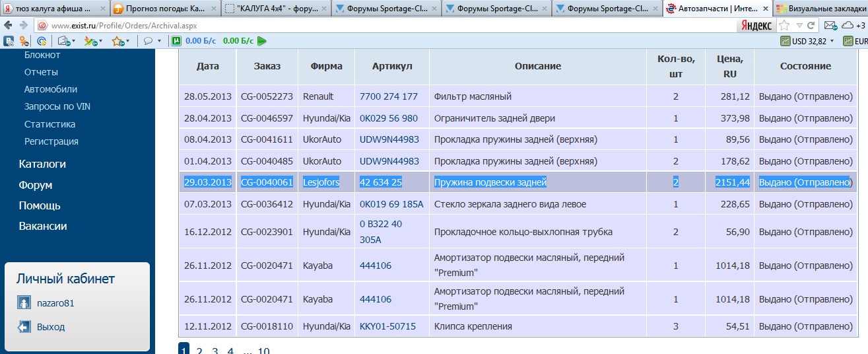Click the profile icon beside nazaro81

pyautogui.click(x=24, y=303)
